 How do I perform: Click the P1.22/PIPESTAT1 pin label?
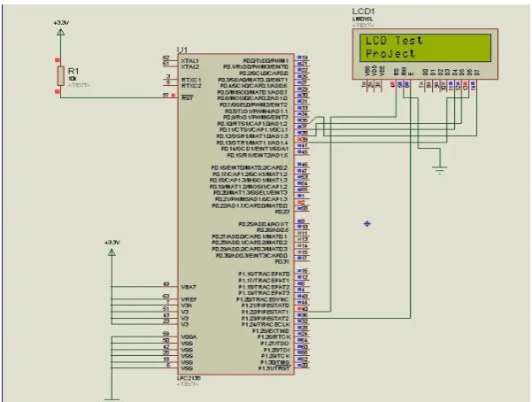[266, 312]
